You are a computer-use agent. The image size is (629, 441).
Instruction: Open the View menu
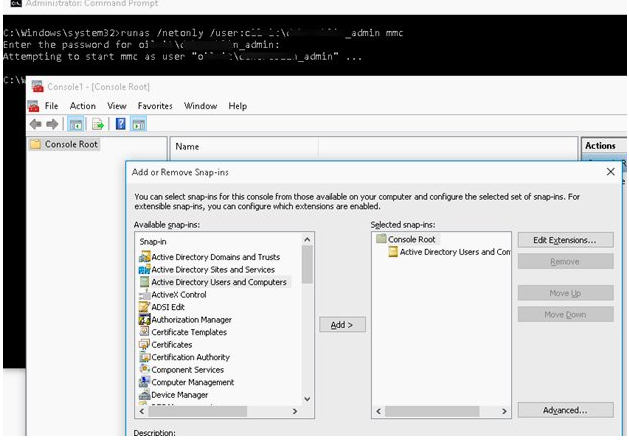[x=117, y=106]
